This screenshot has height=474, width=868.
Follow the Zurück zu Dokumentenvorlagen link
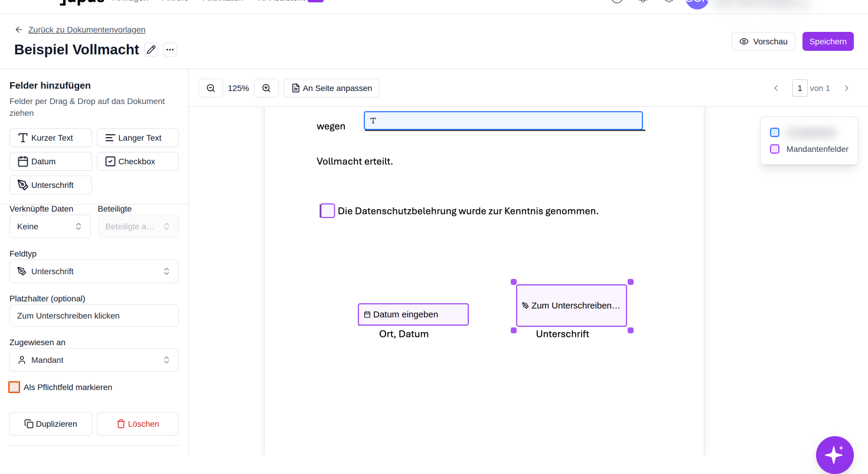click(x=87, y=30)
